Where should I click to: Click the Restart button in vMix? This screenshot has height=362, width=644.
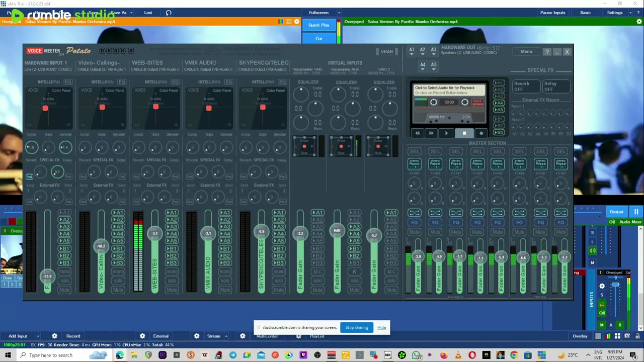click(x=616, y=212)
